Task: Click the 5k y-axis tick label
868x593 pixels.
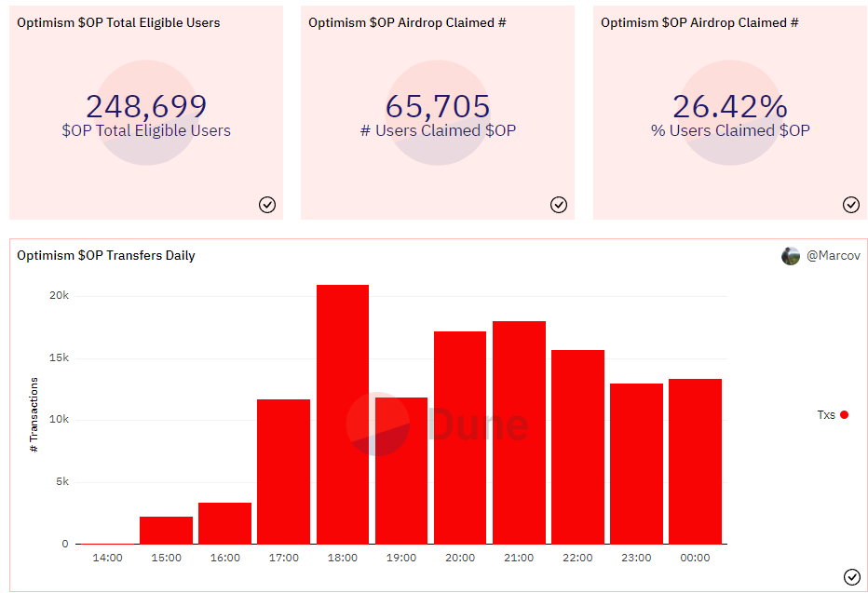Action: (62, 482)
